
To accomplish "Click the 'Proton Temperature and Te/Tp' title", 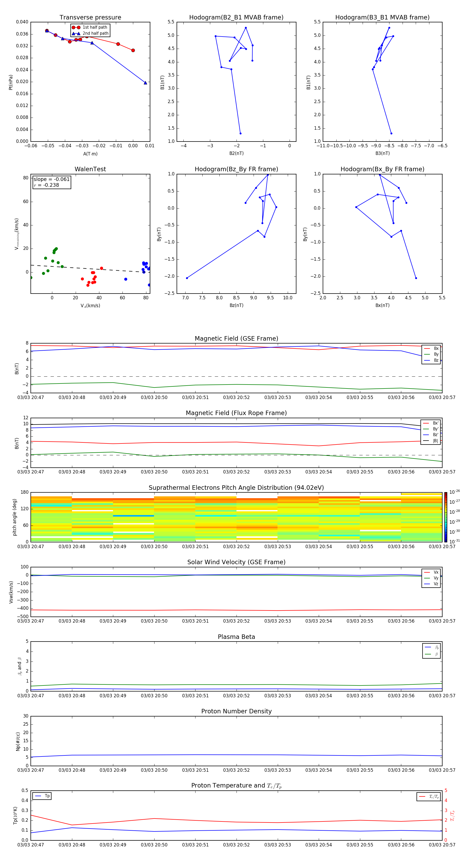I will (236, 785).
